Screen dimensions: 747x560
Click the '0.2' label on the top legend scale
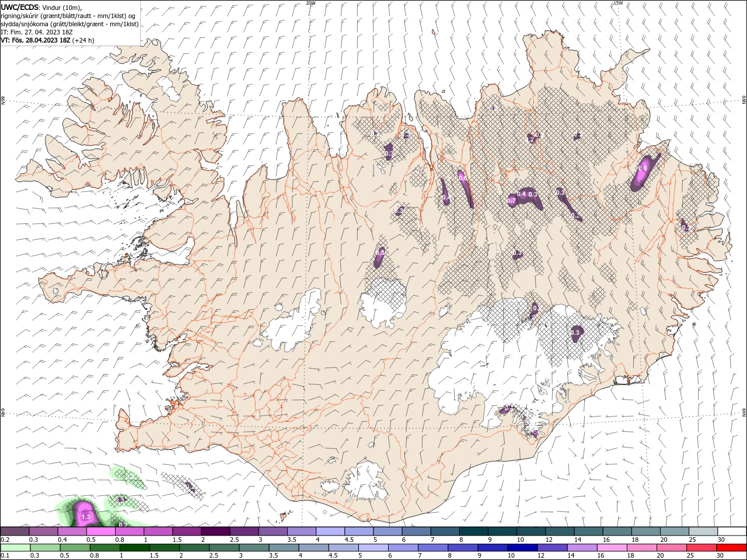click(5, 540)
